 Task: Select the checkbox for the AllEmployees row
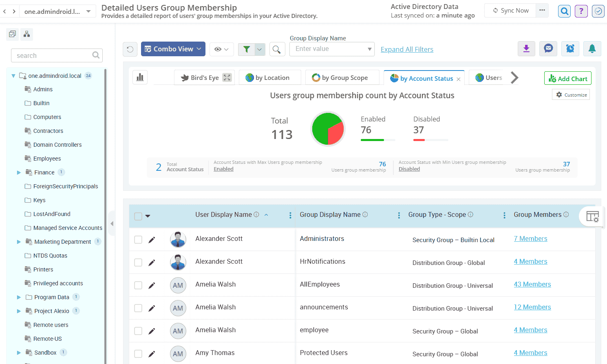point(138,285)
